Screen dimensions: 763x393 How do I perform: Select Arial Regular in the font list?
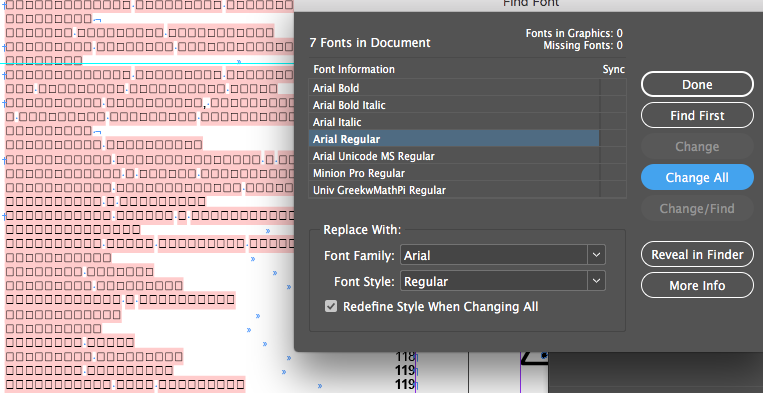click(x=454, y=139)
